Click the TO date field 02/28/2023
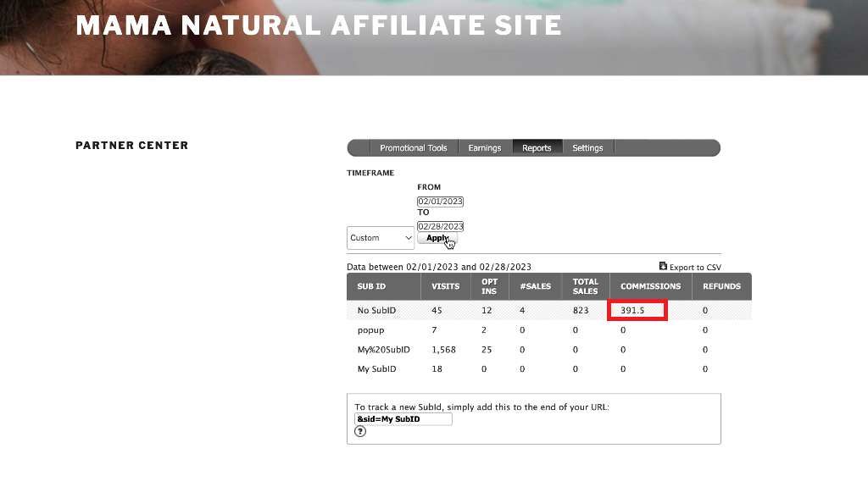868x498 pixels. tap(440, 226)
